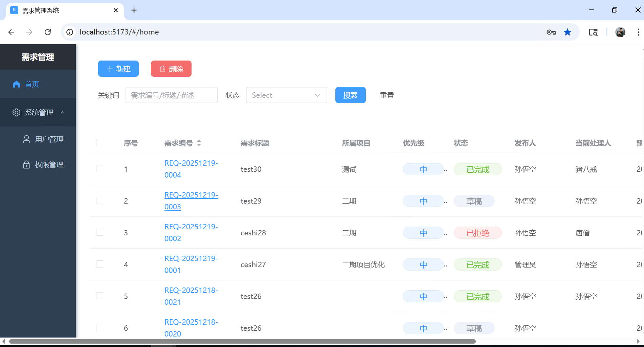Collapse the 系统管理 menu chevron
This screenshot has width=644, height=347.
coord(63,112)
